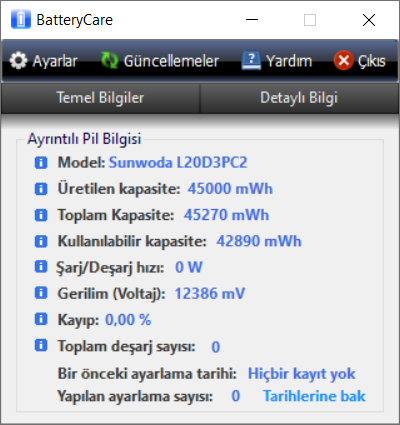Click info icon beside Kullanılabilir kapasite
Image resolution: width=400 pixels, height=425 pixels.
point(41,241)
